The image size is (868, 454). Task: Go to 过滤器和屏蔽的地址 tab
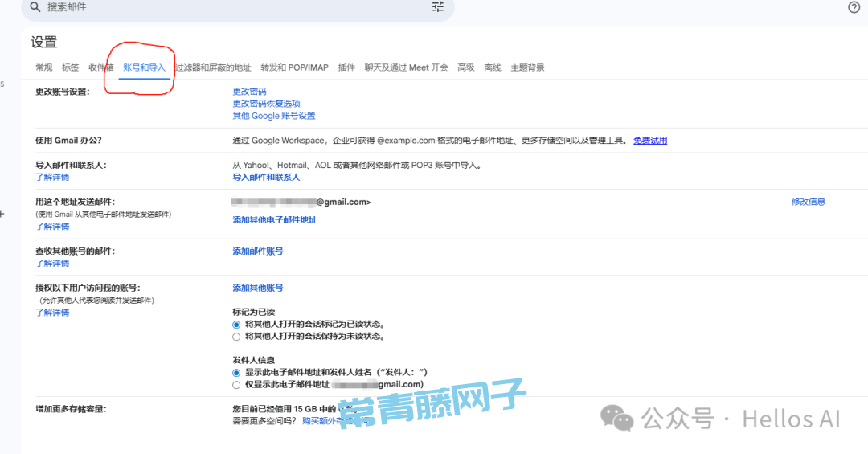point(213,67)
